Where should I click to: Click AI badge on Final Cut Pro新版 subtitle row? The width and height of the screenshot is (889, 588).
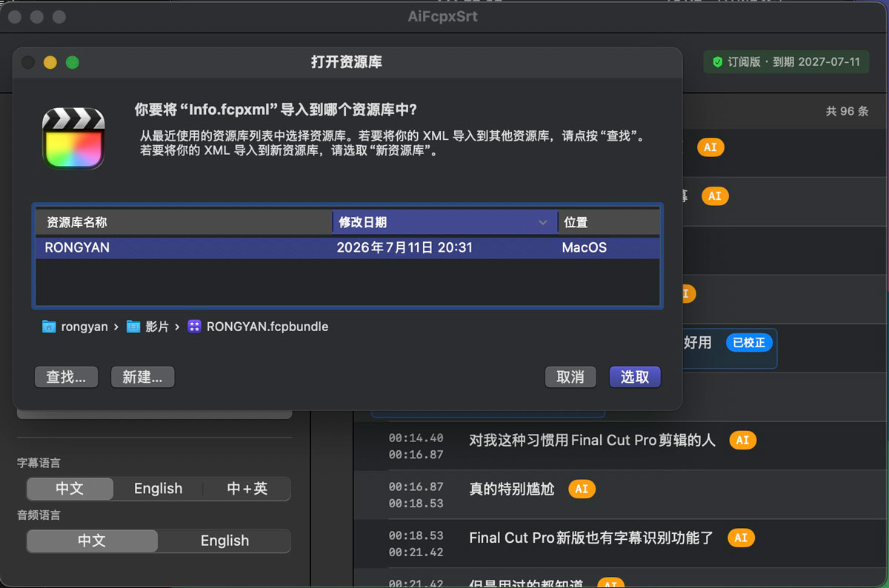741,538
